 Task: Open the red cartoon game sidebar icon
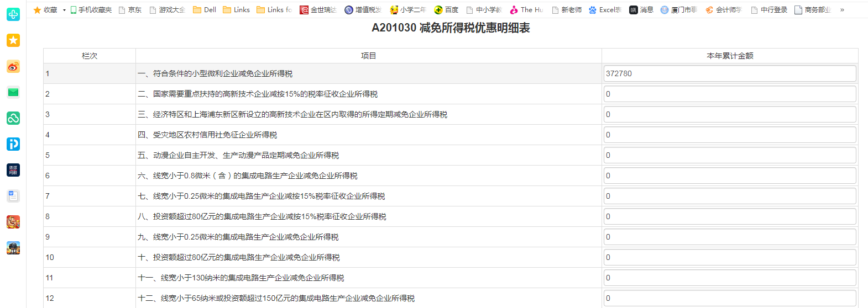tap(13, 222)
